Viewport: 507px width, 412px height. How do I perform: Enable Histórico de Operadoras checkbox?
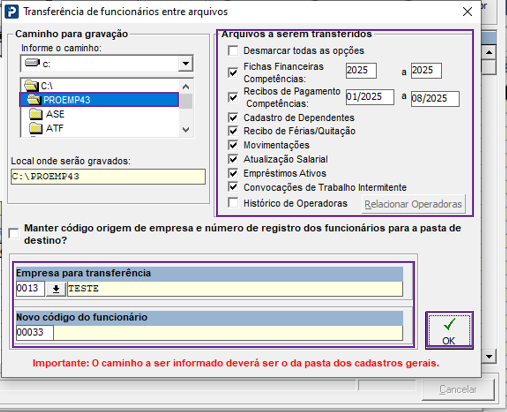(233, 203)
